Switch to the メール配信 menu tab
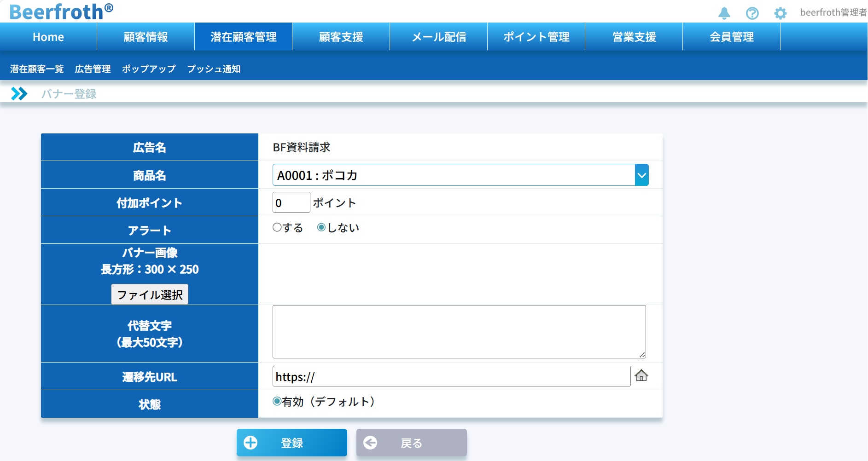The image size is (868, 461). tap(438, 37)
